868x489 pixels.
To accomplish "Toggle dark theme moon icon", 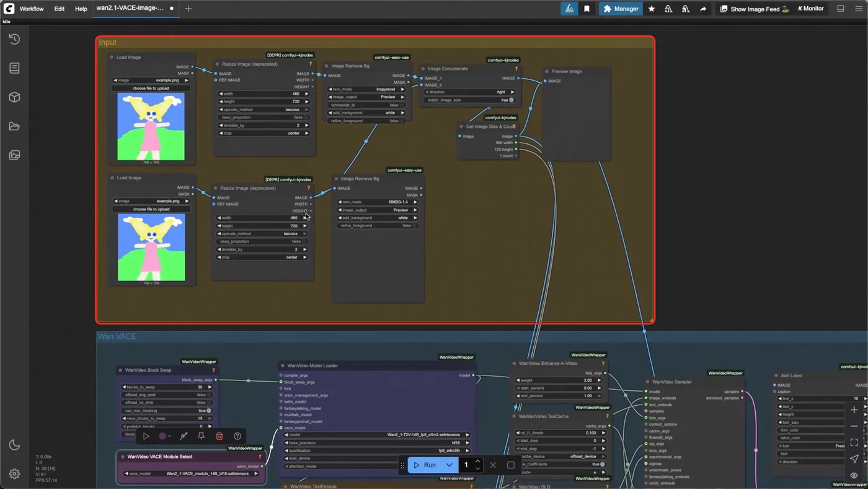I will [14, 445].
